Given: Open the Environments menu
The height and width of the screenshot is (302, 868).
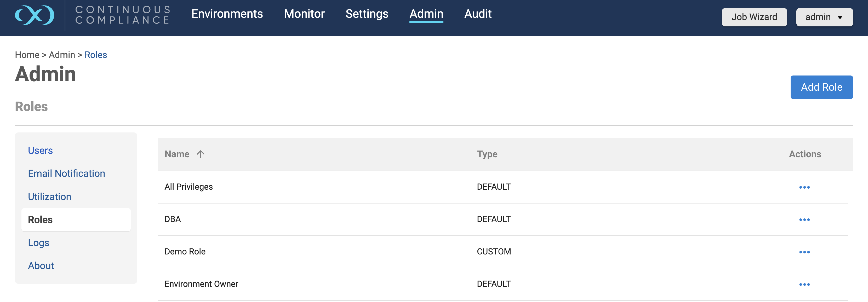Looking at the screenshot, I should (227, 14).
